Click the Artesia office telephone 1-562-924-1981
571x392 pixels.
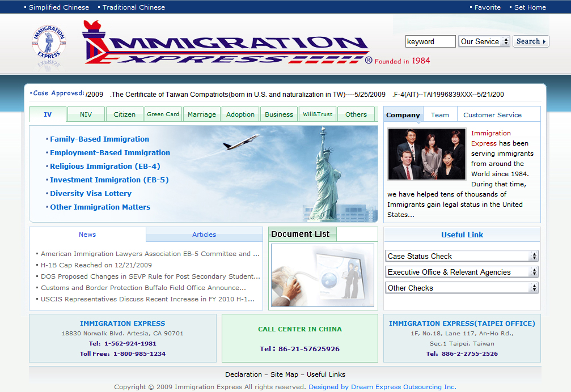click(130, 344)
